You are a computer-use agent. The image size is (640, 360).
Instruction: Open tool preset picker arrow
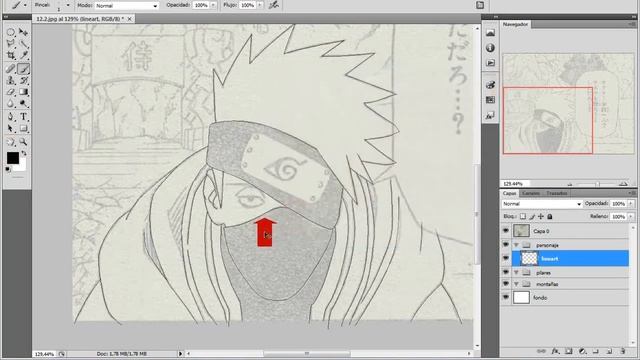coord(25,5)
